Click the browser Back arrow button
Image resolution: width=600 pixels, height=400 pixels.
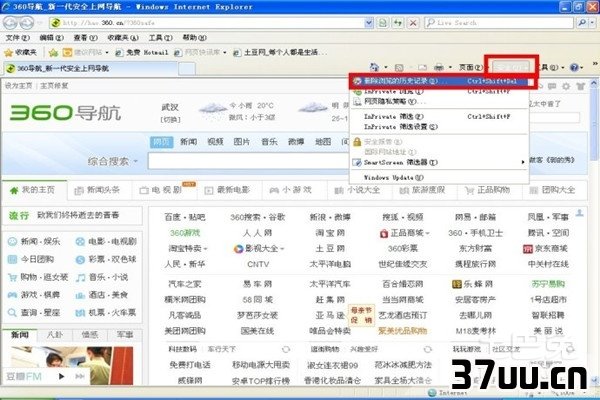tap(10, 23)
